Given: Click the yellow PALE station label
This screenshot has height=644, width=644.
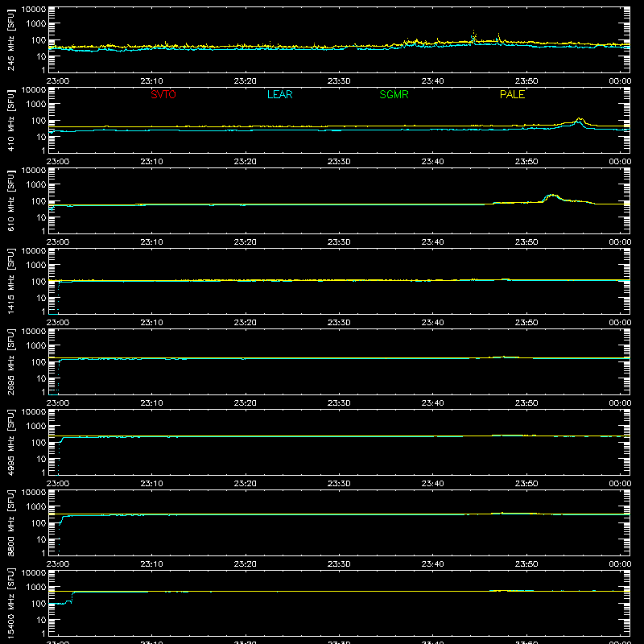Looking at the screenshot, I should tap(512, 94).
